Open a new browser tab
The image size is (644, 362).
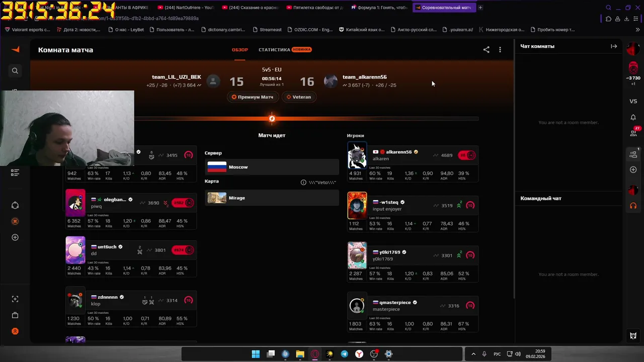(480, 8)
